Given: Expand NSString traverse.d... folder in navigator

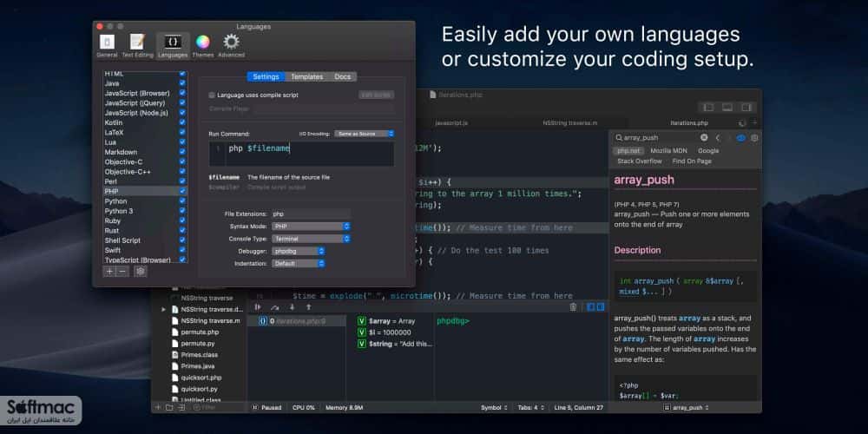Looking at the screenshot, I should (163, 310).
